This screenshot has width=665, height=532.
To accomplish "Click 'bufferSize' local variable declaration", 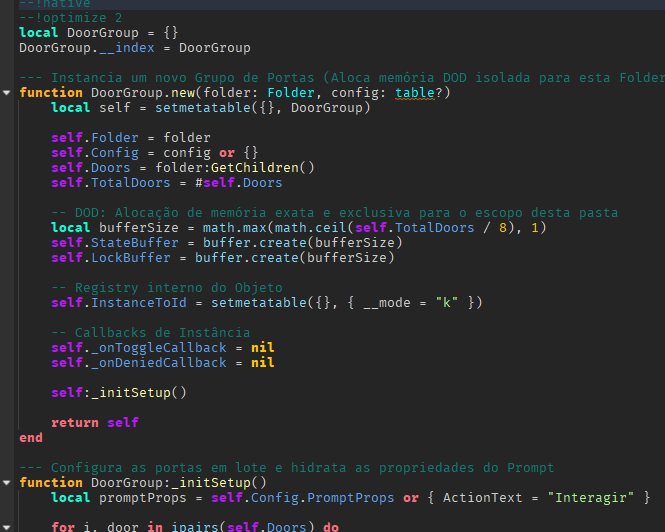I will tap(139, 228).
